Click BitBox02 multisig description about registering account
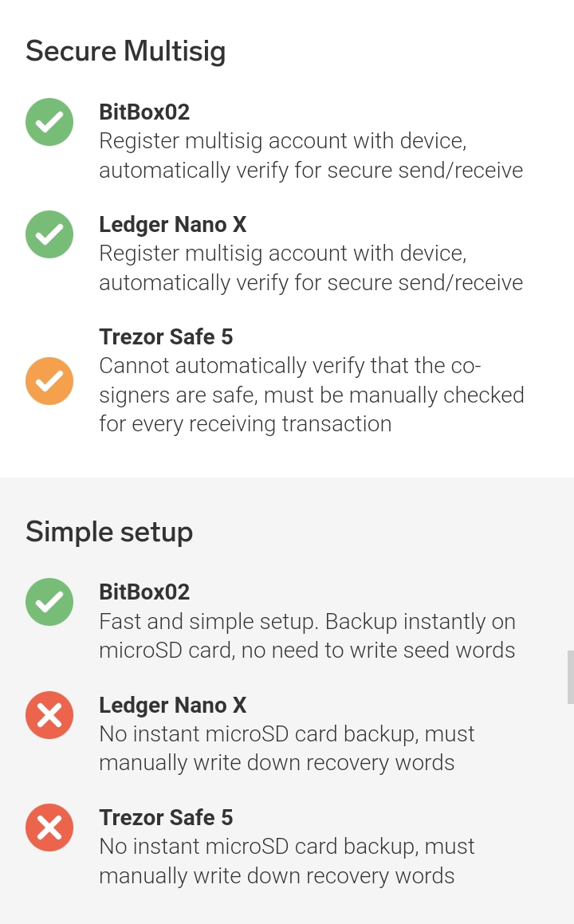The image size is (574, 924). pos(311,156)
